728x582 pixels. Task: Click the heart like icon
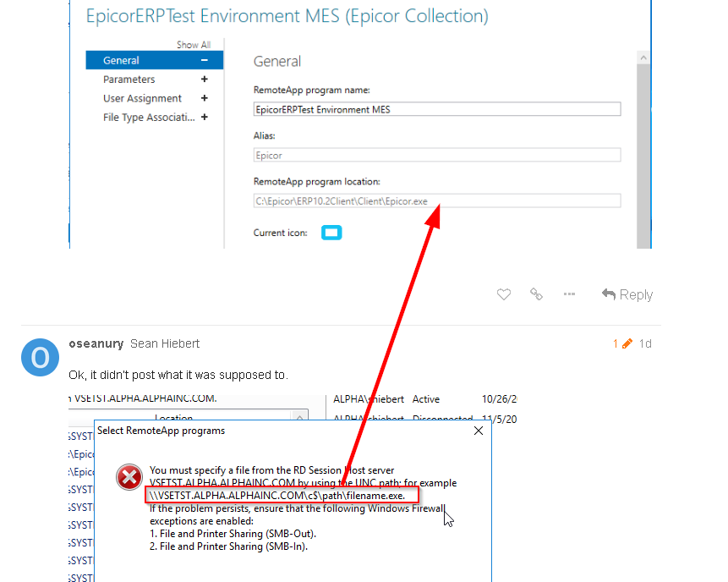504,294
